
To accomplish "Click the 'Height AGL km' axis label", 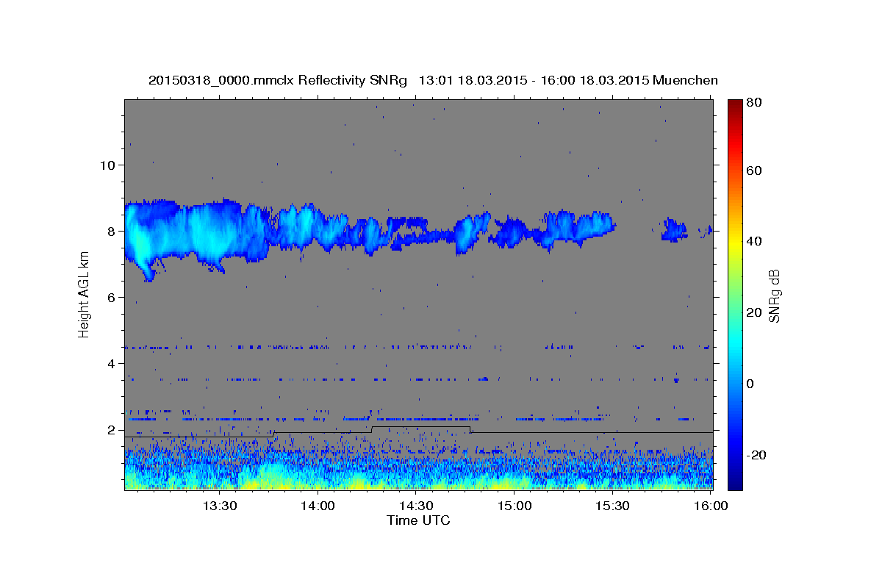I will point(84,294).
